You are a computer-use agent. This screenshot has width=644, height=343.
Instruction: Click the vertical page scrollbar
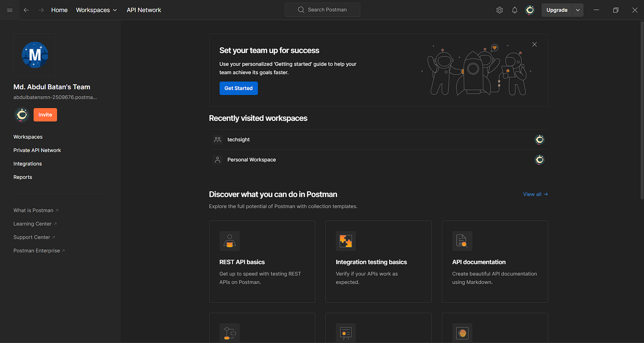[x=641, y=110]
